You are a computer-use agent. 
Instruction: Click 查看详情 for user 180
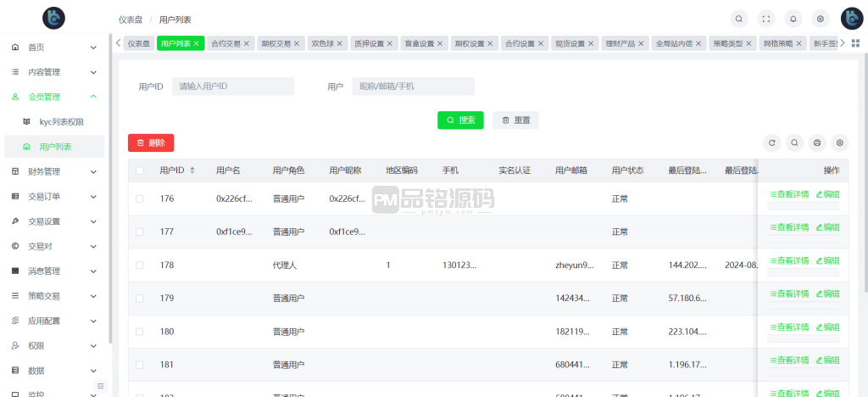(x=789, y=327)
